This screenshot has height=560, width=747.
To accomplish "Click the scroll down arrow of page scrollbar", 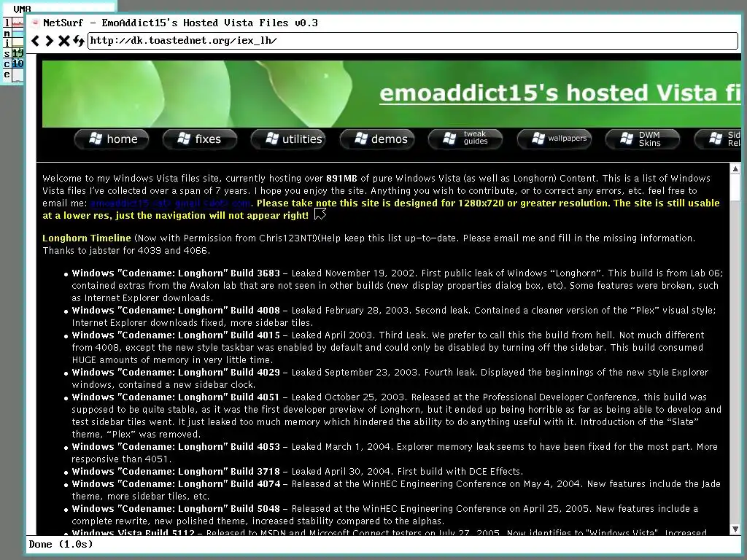I will (x=735, y=529).
